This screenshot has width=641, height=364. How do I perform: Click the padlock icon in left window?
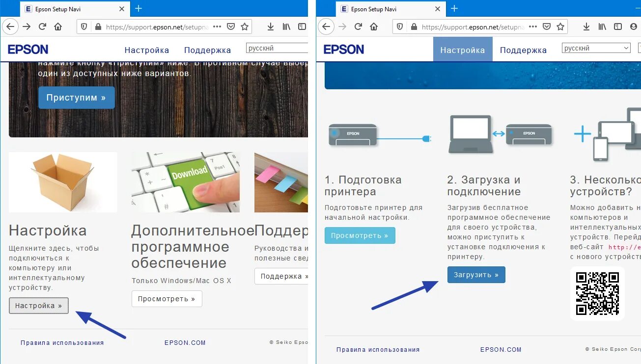98,27
